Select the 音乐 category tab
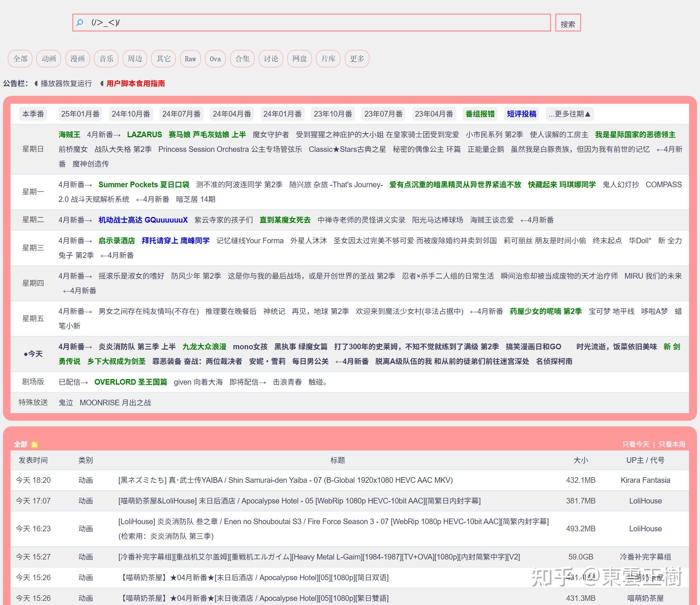 click(x=106, y=59)
